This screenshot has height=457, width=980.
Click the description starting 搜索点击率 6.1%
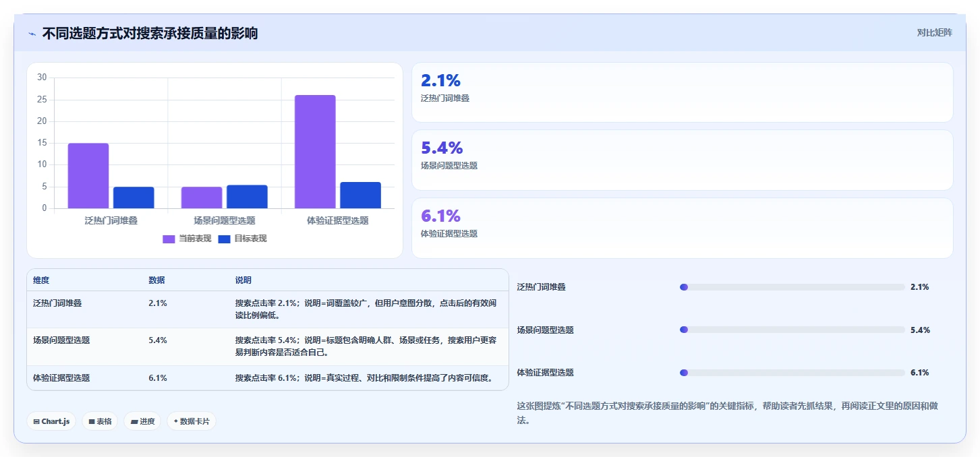(x=364, y=378)
